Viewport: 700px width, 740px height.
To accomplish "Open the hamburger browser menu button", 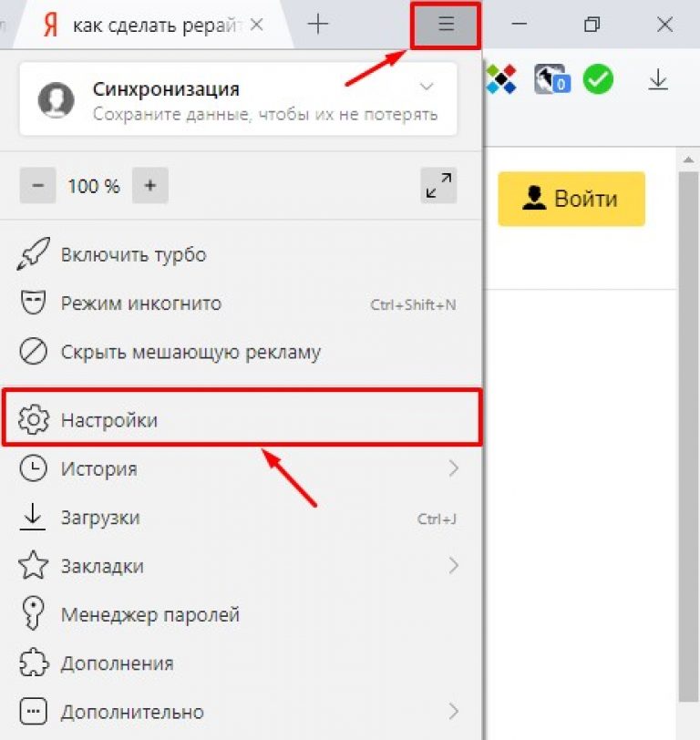I will tap(446, 25).
